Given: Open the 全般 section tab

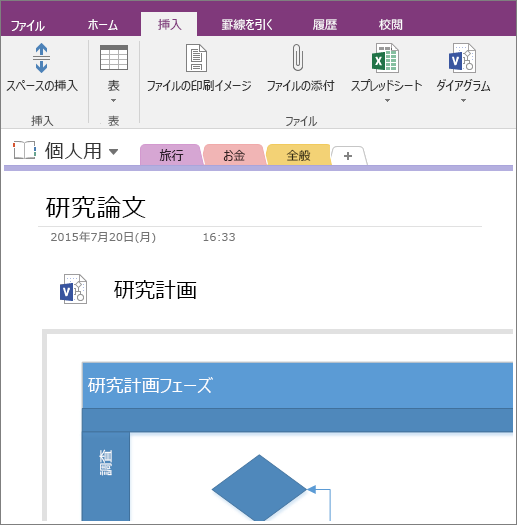Looking at the screenshot, I should click(299, 155).
